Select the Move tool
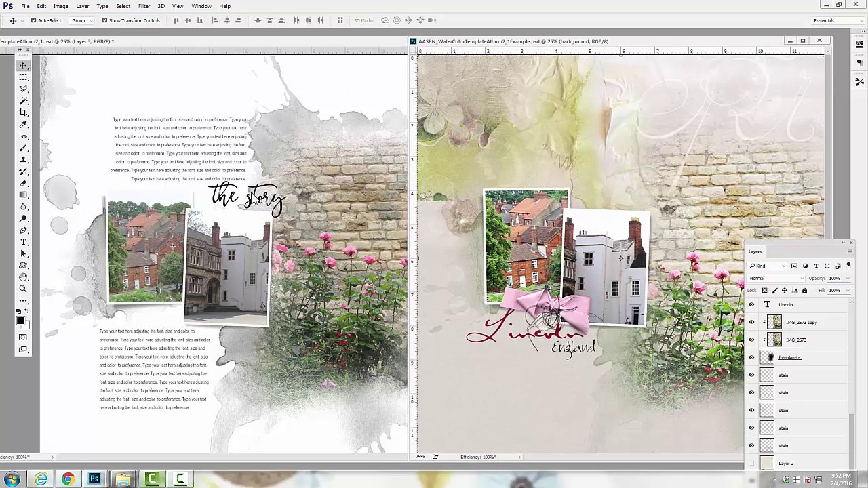Image resolution: width=868 pixels, height=488 pixels. pos(23,66)
